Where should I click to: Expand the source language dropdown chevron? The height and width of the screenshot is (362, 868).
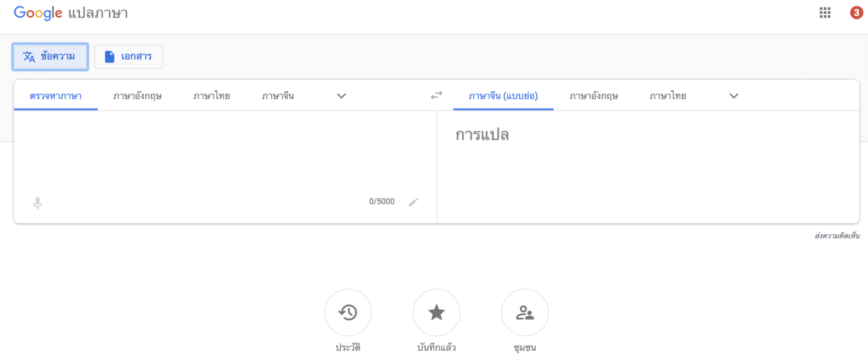[x=341, y=96]
